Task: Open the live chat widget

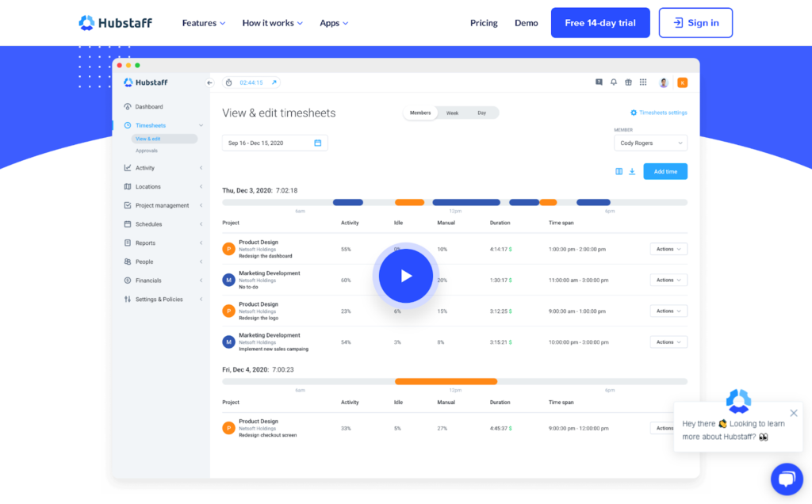Action: 787,479
